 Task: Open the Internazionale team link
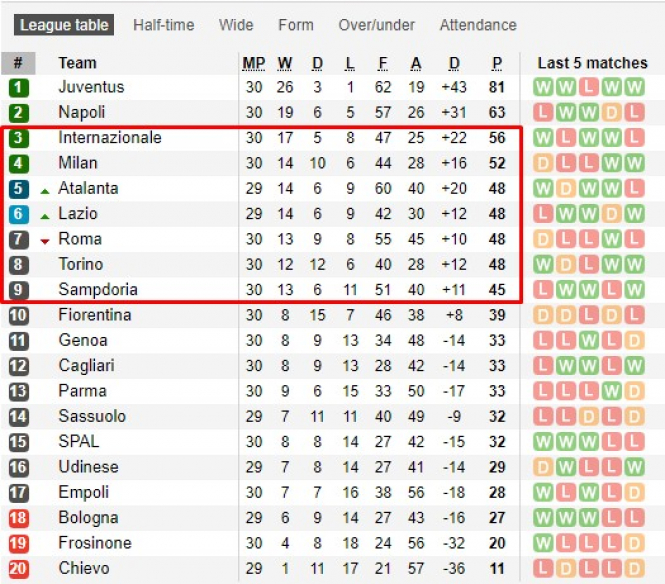tap(110, 137)
